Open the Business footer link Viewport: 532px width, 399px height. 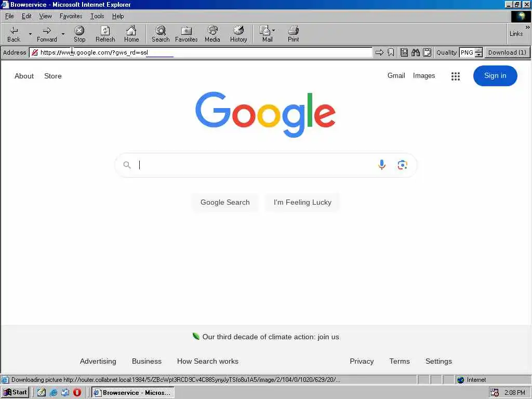pyautogui.click(x=147, y=362)
